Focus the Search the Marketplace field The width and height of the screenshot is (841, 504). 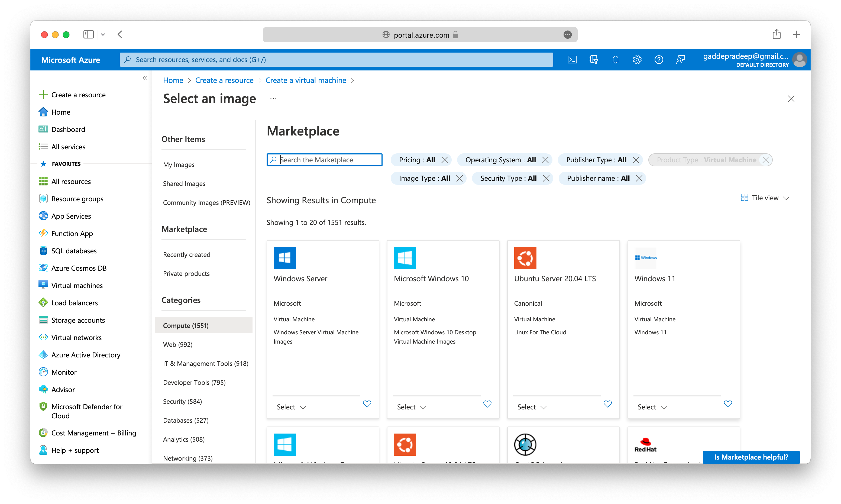click(x=324, y=160)
